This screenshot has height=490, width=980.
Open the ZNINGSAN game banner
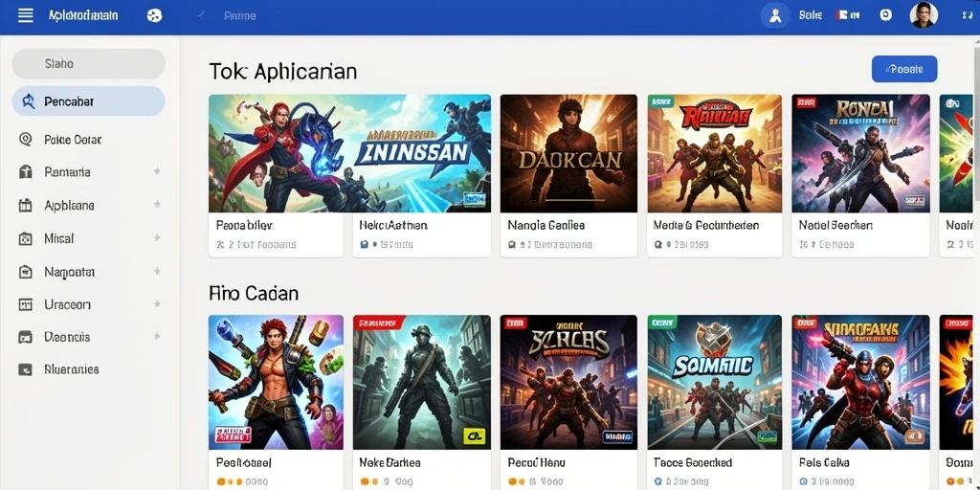pyautogui.click(x=350, y=154)
